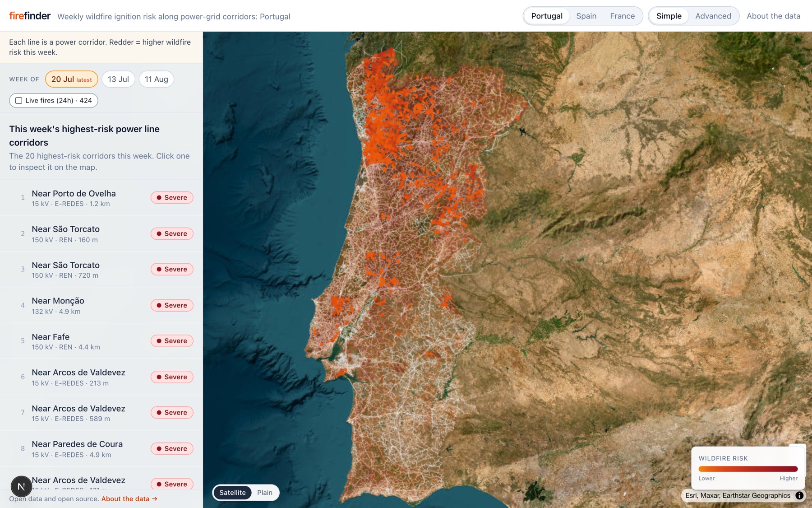
Task: Click the round N badge icon
Action: coord(21,486)
